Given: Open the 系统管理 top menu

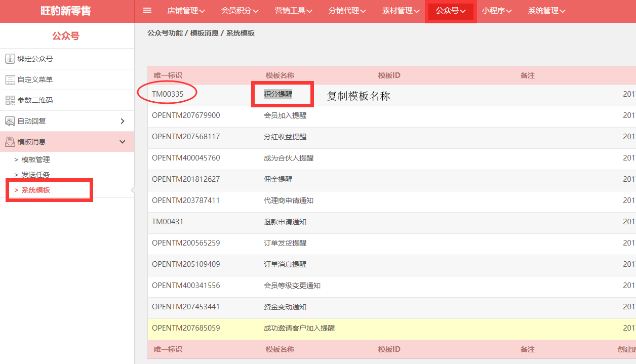Looking at the screenshot, I should click(x=546, y=11).
